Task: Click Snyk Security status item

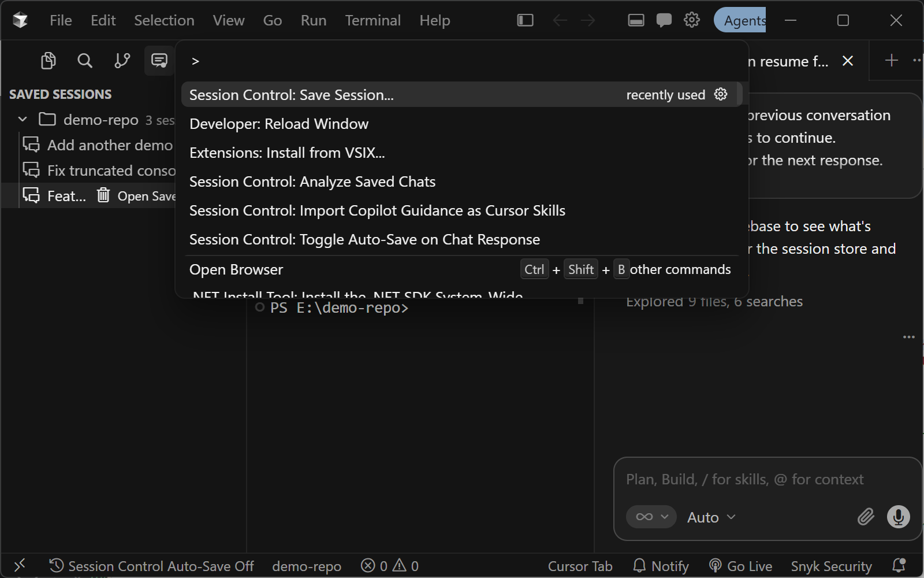Action: (x=831, y=566)
